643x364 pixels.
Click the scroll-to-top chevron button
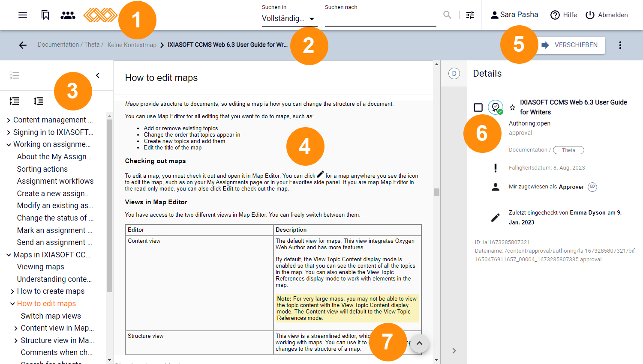click(420, 343)
